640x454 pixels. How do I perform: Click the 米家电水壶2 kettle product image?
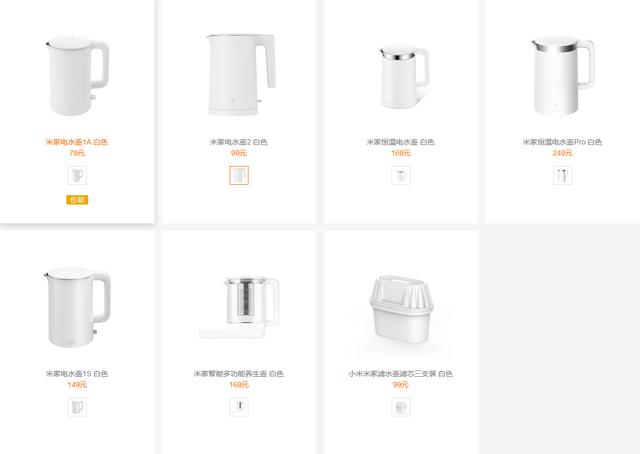(241, 74)
